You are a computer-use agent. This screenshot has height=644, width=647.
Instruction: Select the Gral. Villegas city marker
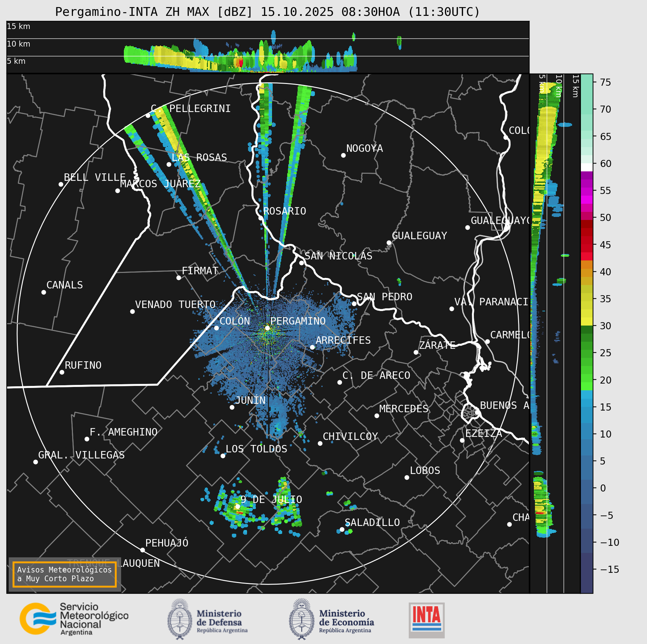point(35,462)
